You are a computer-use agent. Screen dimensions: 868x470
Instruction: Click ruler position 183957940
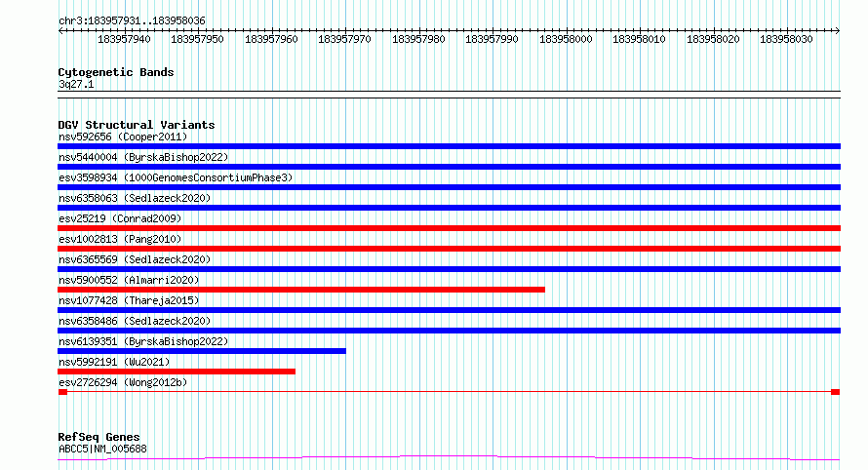point(124,39)
